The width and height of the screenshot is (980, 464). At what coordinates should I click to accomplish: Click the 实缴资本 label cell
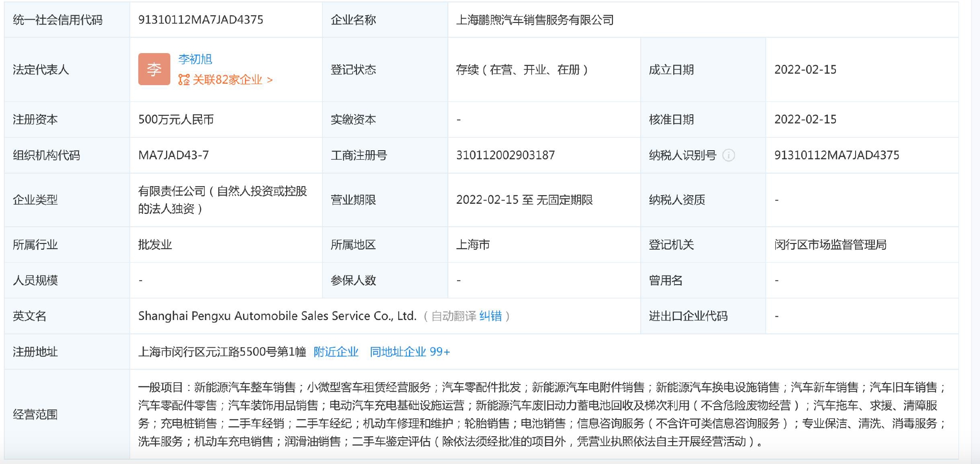pos(385,120)
